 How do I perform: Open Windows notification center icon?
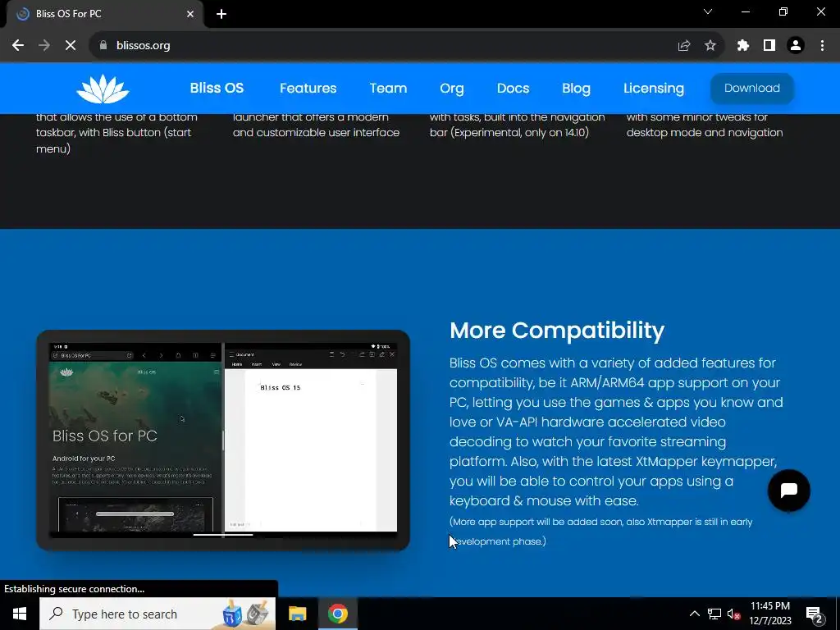(x=815, y=614)
